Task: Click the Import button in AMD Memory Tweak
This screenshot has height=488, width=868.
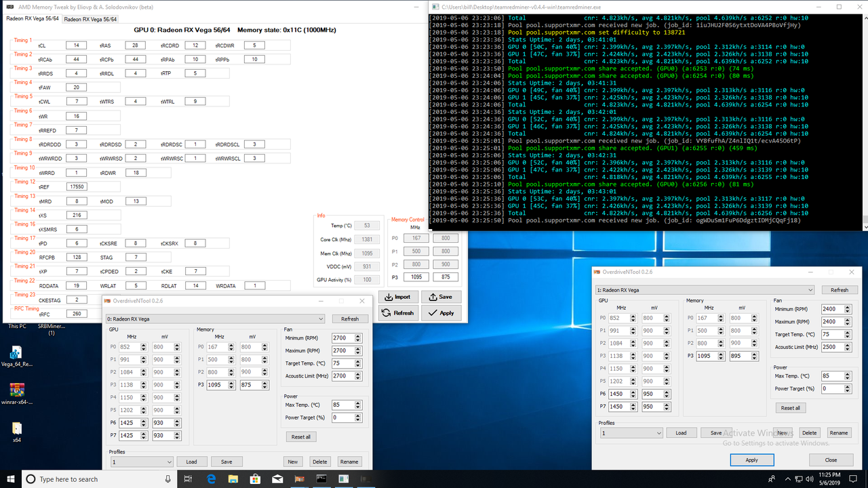Action: [397, 297]
